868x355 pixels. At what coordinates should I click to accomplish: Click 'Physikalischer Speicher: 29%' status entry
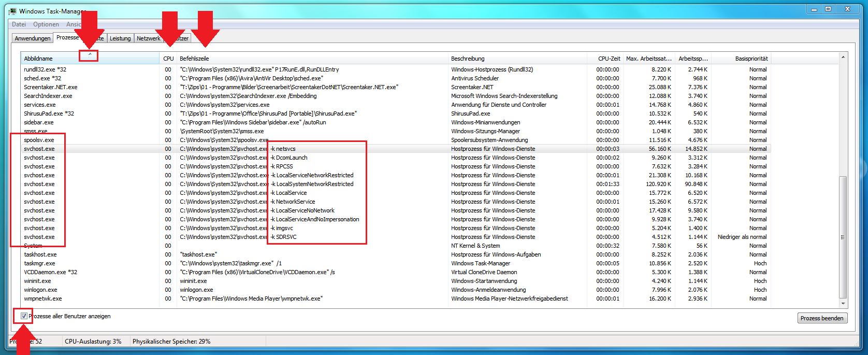[x=171, y=342]
